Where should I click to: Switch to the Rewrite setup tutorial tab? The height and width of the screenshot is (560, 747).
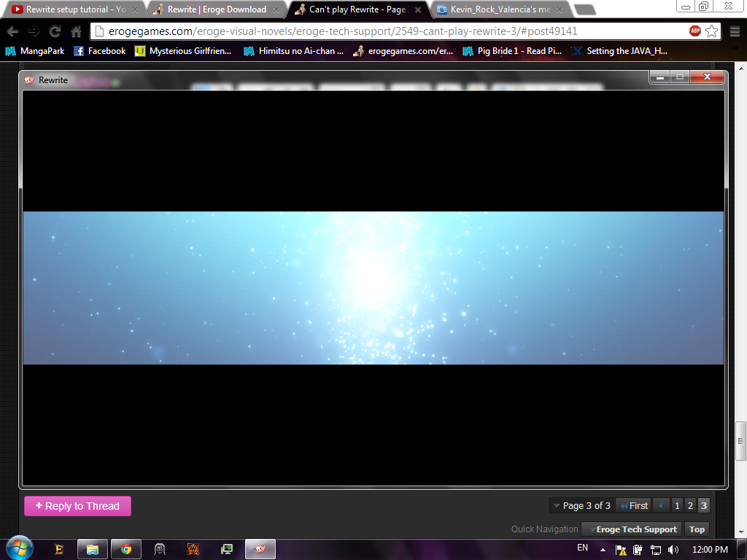coord(71,9)
